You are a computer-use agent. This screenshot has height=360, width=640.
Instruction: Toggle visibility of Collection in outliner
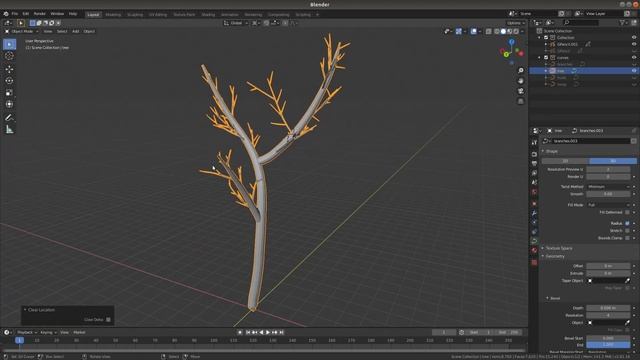coord(634,38)
